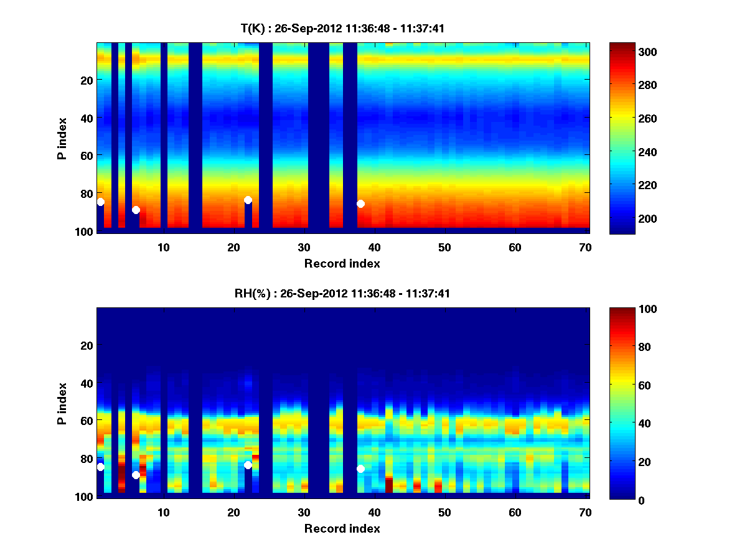Viewport: 747px width, 560px height.
Task: Pick the white marker at record 38 in T(K) plot
Action: click(x=360, y=203)
